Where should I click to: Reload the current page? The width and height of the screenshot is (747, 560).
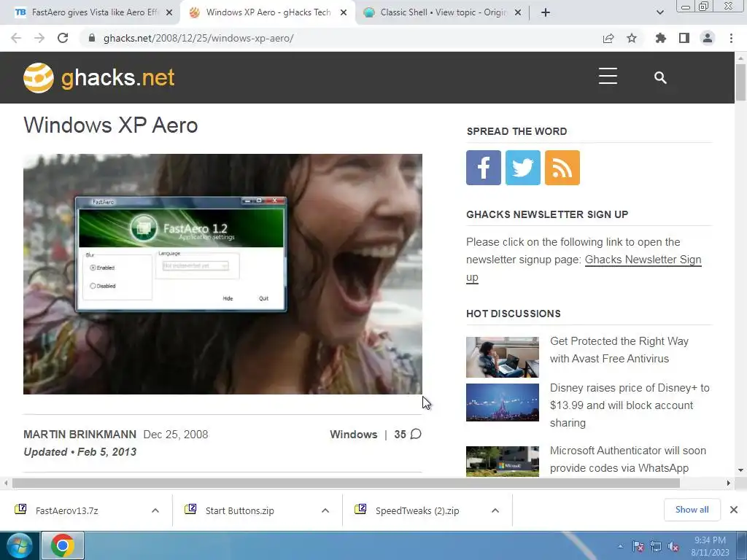[x=63, y=38]
